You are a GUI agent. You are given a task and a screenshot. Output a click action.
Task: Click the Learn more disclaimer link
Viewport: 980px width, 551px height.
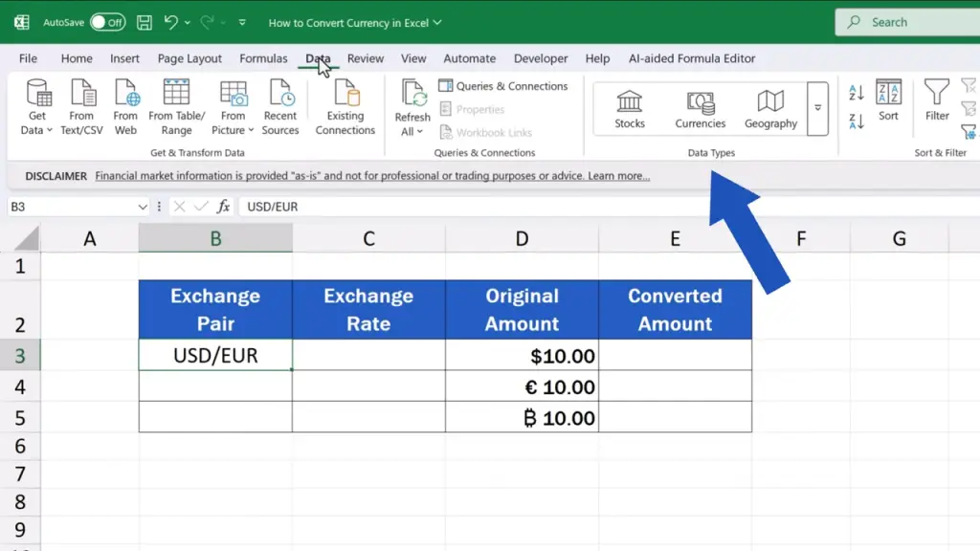(618, 176)
